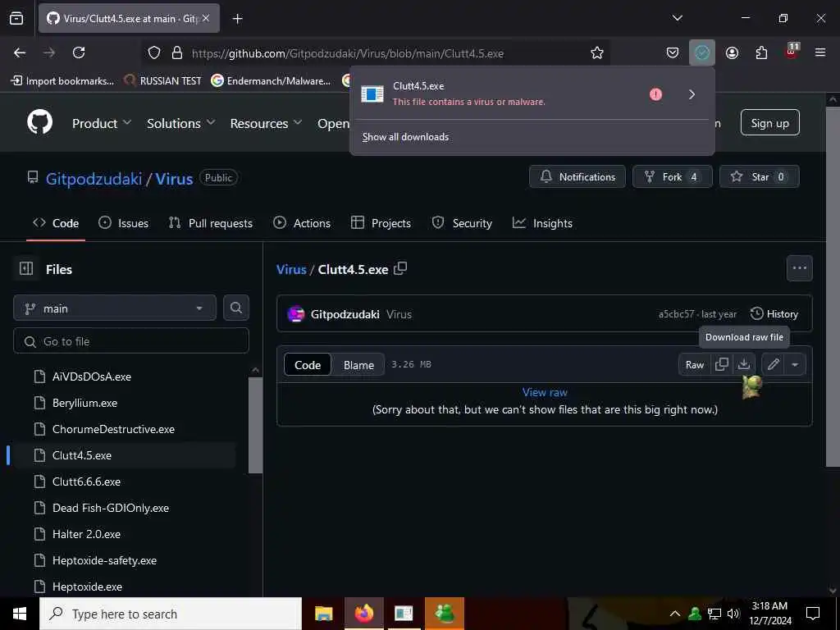Click the Firefox back arrow
Image resolution: width=840 pixels, height=630 pixels.
[20, 52]
